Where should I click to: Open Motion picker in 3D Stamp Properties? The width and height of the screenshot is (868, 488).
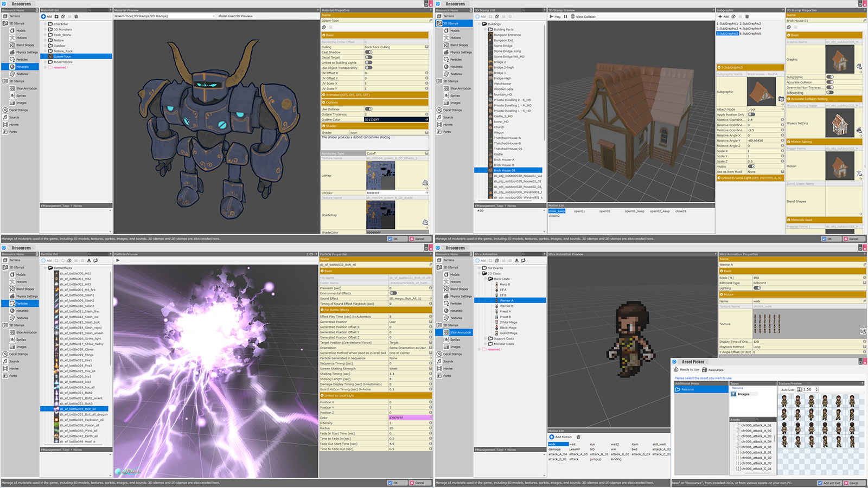coord(859,173)
